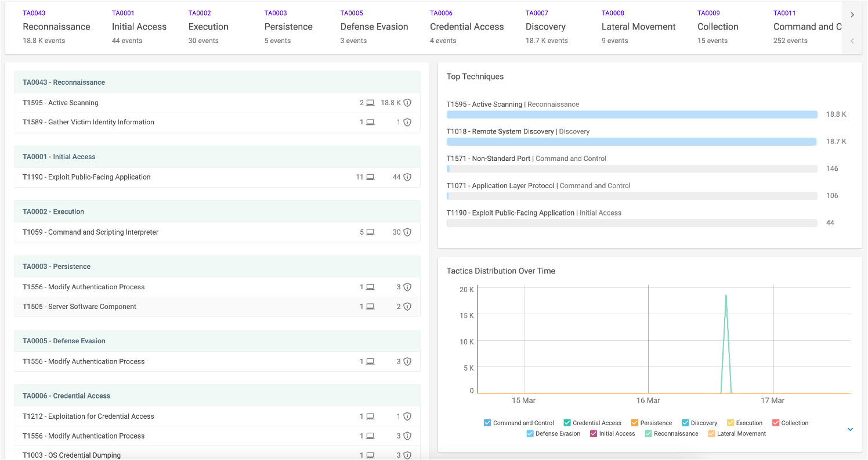This screenshot has height=460, width=868.
Task: Open the TA0043 tactic ID link
Action: tap(34, 13)
